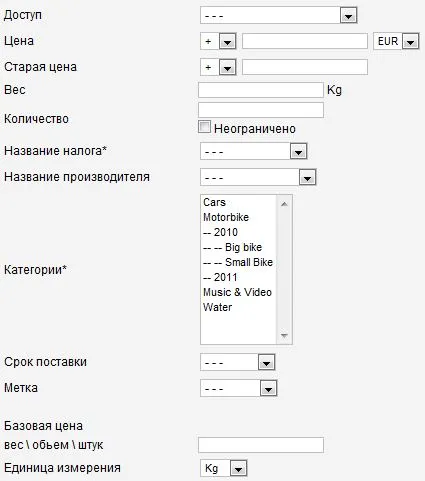This screenshot has width=425, height=481.
Task: Open the Метка dropdown
Action: (x=239, y=388)
